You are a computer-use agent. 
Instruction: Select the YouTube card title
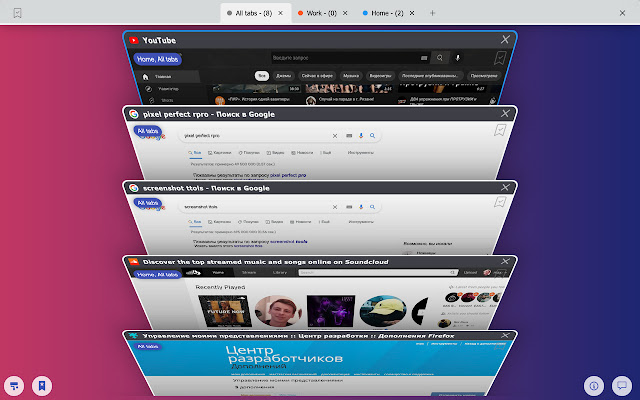(159, 40)
